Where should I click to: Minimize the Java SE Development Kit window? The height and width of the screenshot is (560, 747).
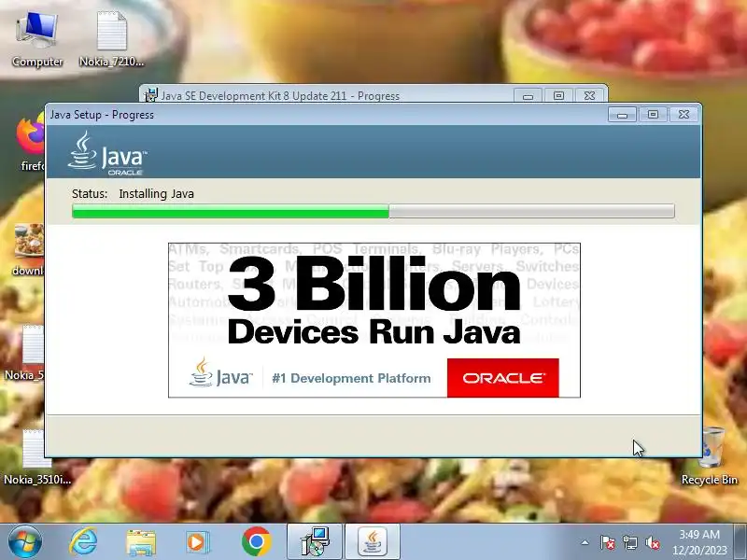528,96
